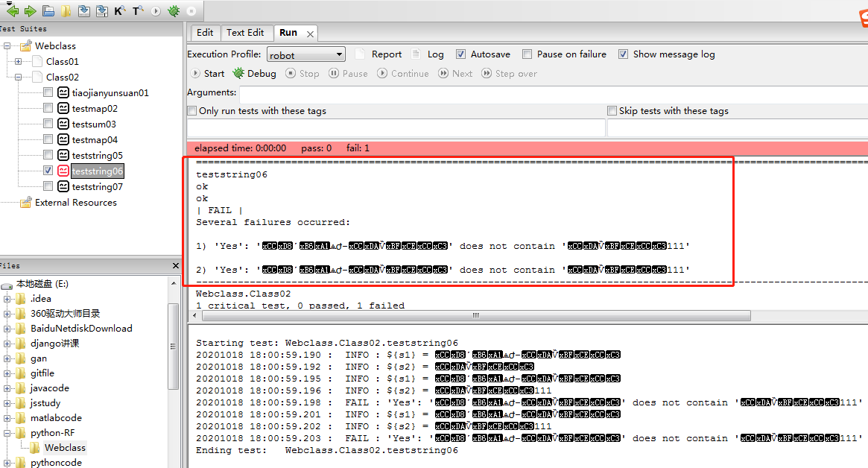Click the Step over button
The height and width of the screenshot is (468, 868).
pos(510,73)
